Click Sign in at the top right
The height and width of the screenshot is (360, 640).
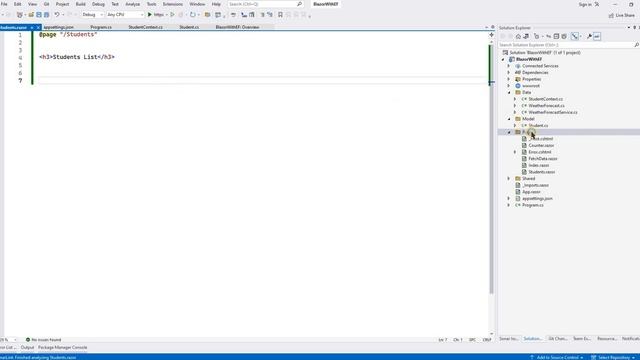coord(584,4)
